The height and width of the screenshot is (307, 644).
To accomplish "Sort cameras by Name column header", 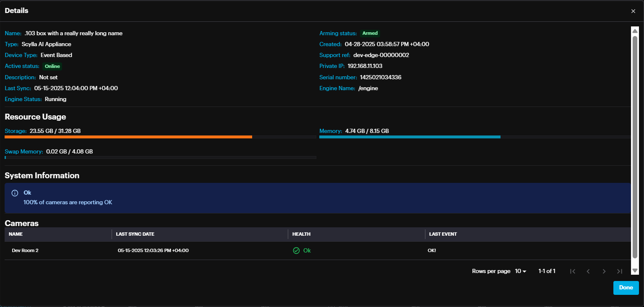I will pyautogui.click(x=16, y=234).
